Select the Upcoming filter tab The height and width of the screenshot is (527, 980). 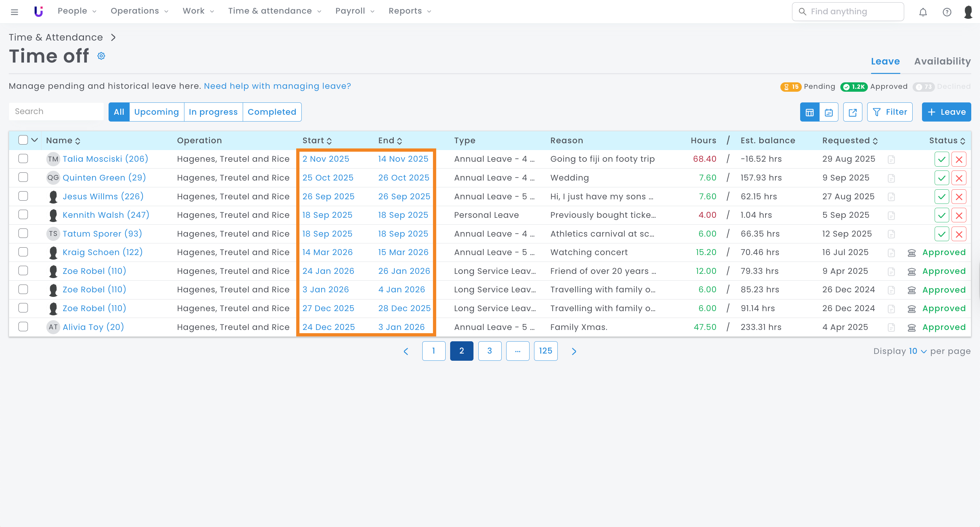coord(156,112)
